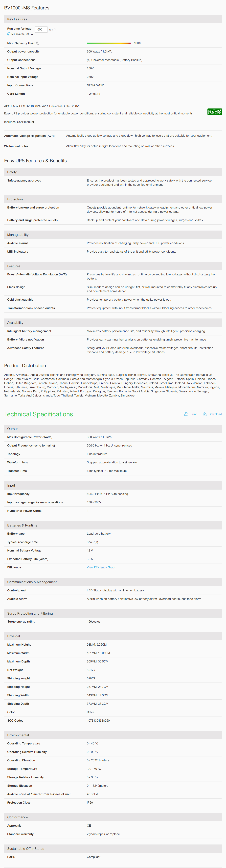Click the Sustainable Offer Status header
226x868 pixels.
pyautogui.click(x=113, y=848)
